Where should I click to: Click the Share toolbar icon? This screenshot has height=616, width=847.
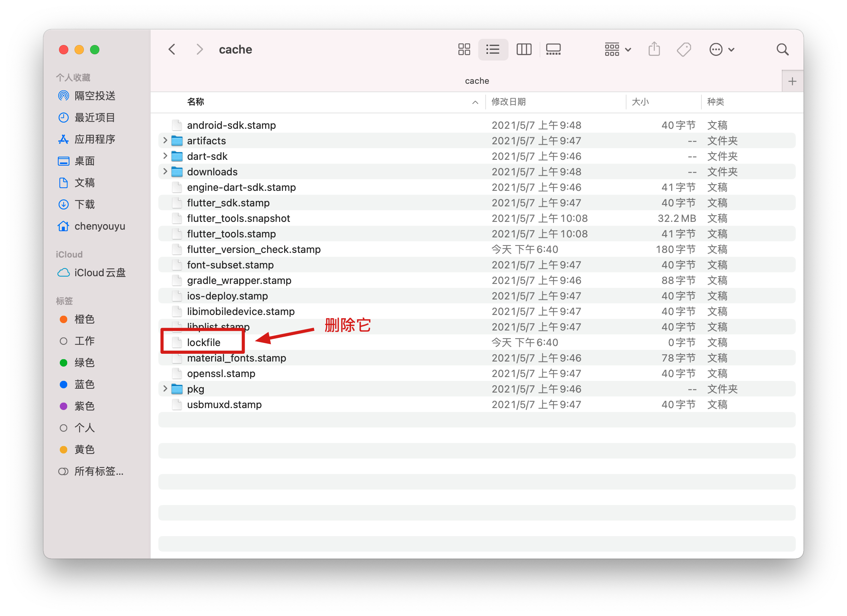(654, 49)
